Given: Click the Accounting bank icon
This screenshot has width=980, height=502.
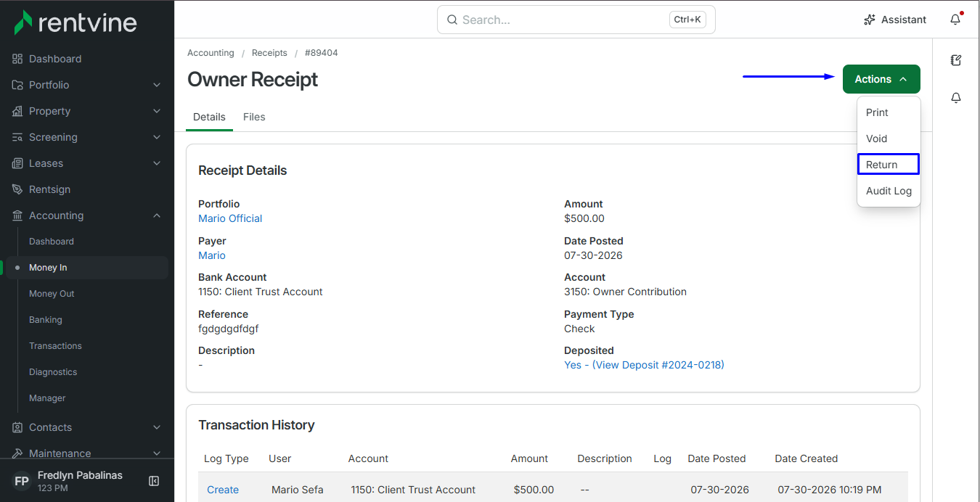Looking at the screenshot, I should (17, 215).
